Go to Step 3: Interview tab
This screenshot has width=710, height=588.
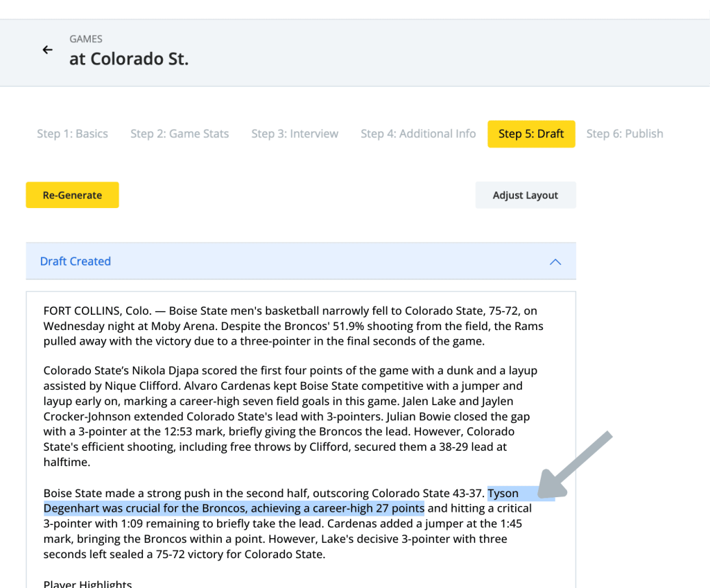pos(295,134)
